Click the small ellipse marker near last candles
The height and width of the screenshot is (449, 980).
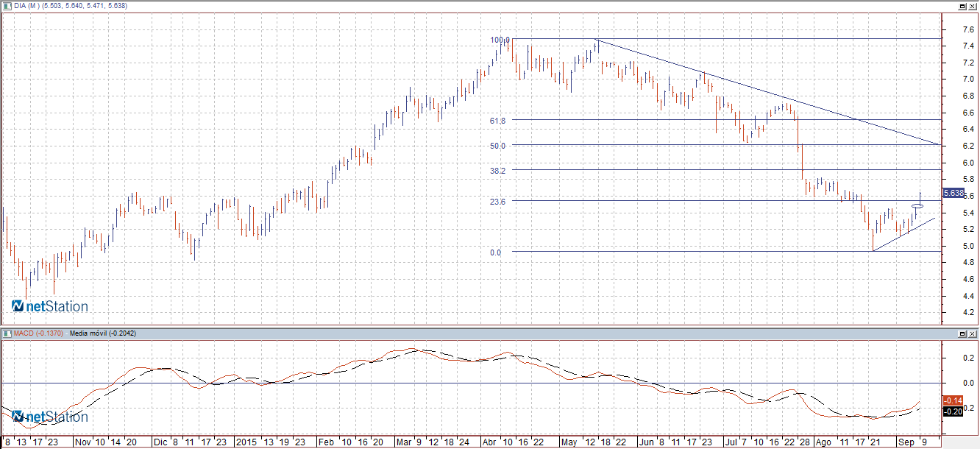click(x=918, y=206)
